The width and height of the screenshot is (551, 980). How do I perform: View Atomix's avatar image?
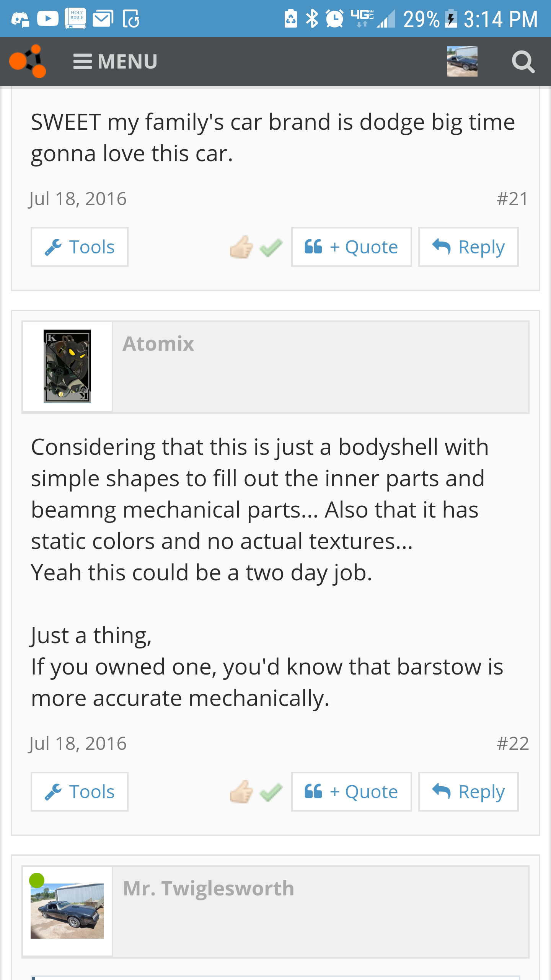pyautogui.click(x=67, y=366)
